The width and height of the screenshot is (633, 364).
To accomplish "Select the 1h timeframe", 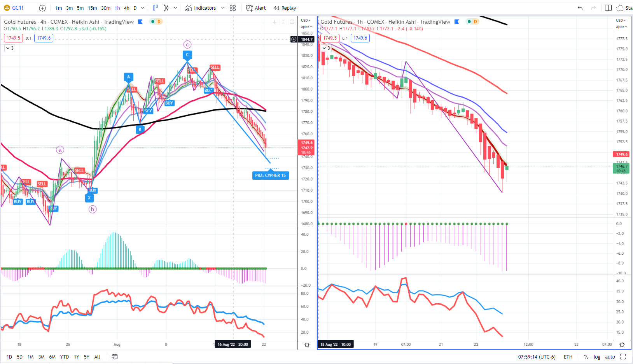I will [x=117, y=8].
